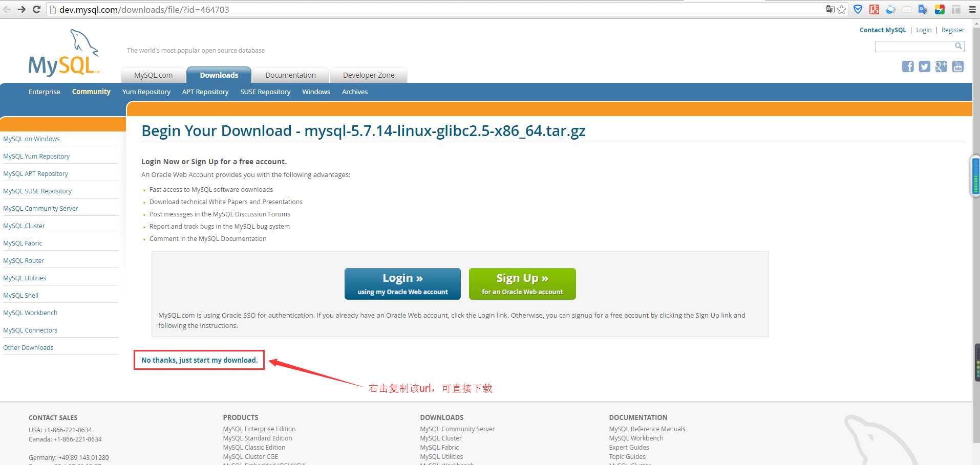This screenshot has height=465, width=980.
Task: Open MySQL Facebook page icon
Action: coord(908,67)
